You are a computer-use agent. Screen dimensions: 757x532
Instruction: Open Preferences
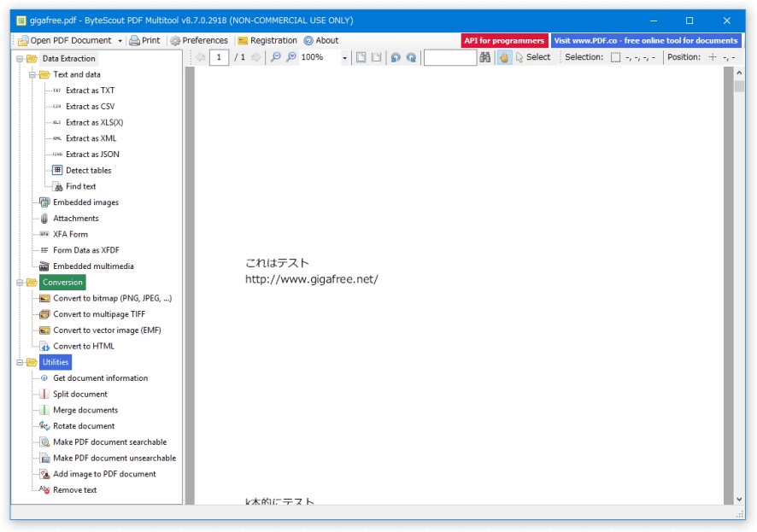point(199,40)
